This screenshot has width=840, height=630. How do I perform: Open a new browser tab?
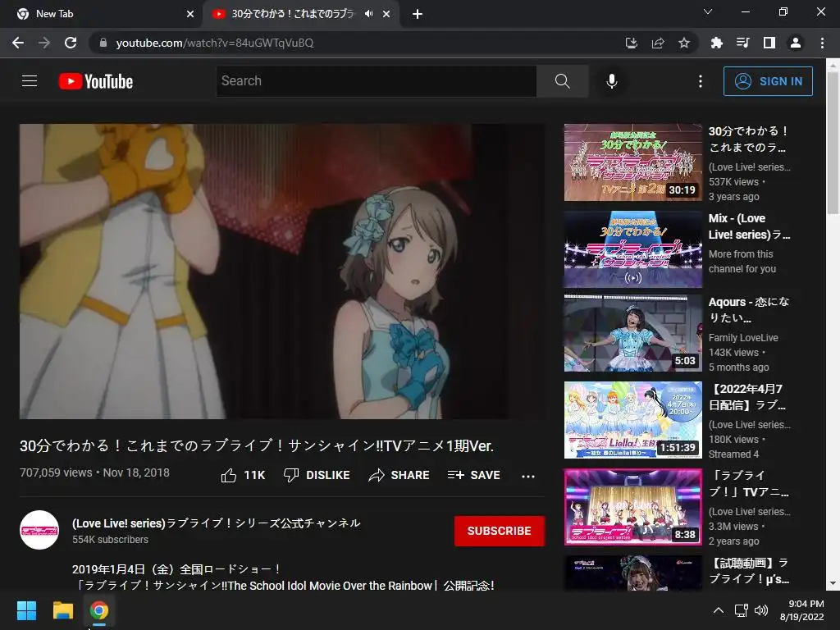tap(418, 14)
